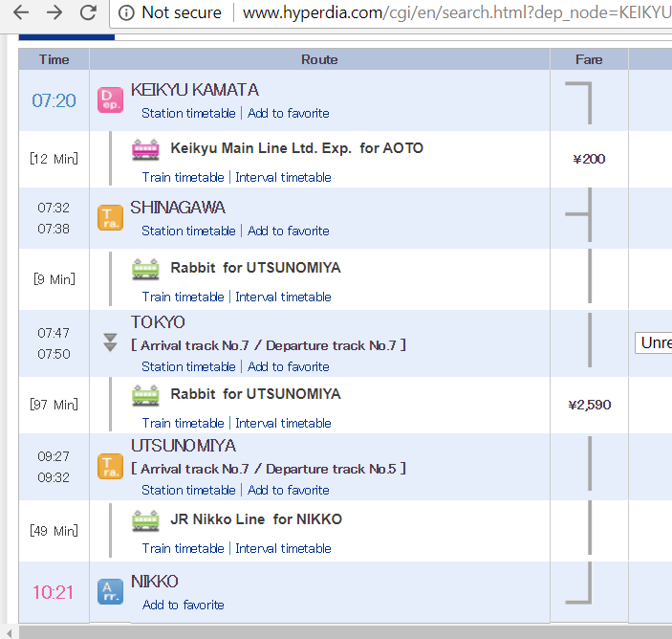The image size is (672, 639).
Task: Open Train timetable for JR Nikko Line
Action: 183,548
